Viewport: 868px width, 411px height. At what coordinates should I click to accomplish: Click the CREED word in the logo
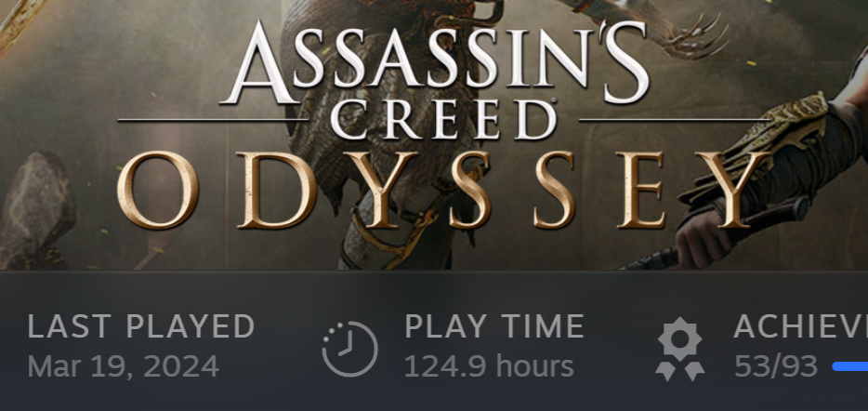point(443,120)
